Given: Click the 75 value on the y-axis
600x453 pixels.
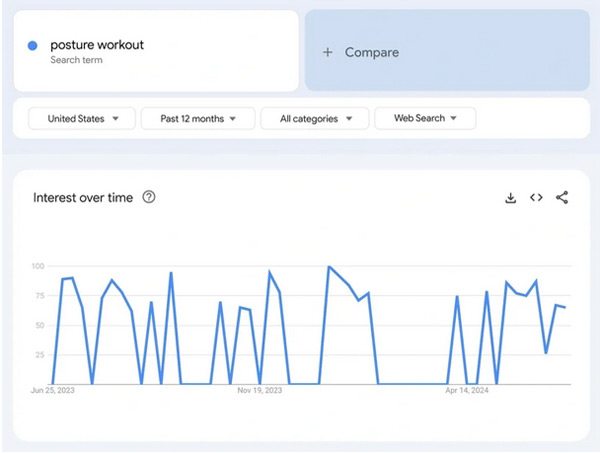Looking at the screenshot, I should click(41, 296).
